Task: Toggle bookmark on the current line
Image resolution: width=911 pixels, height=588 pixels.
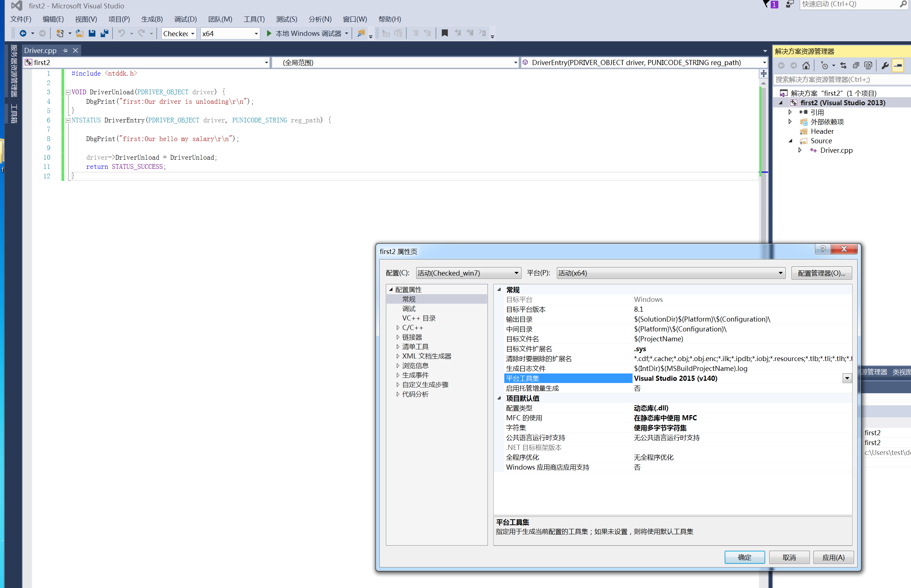Action: coord(444,33)
